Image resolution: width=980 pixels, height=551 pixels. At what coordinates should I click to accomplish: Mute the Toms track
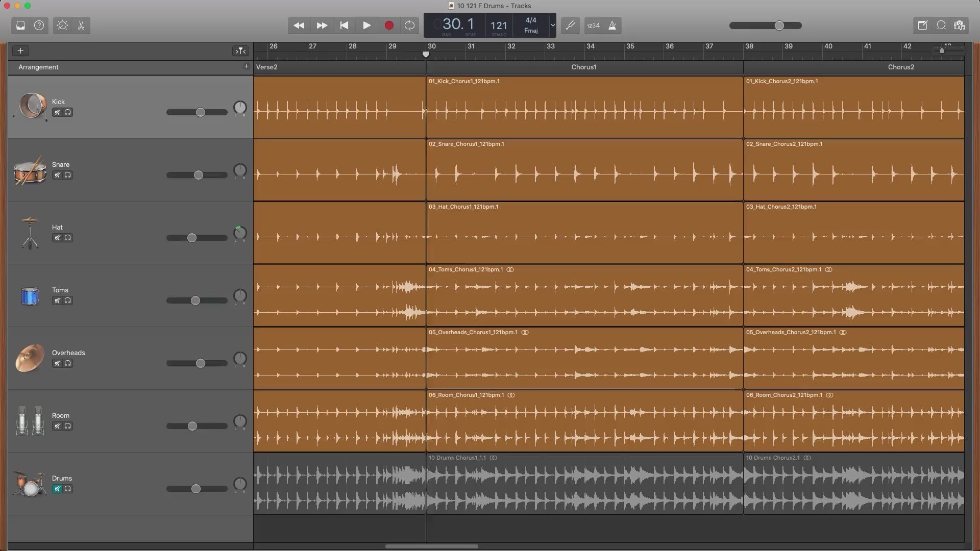click(x=57, y=300)
